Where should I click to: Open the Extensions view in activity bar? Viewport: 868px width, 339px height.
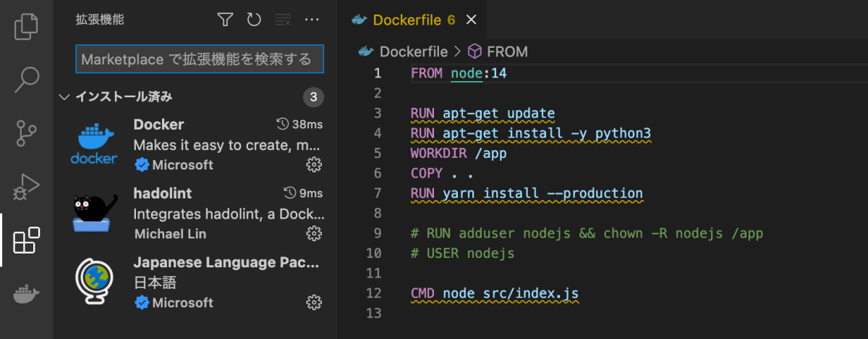point(26,240)
